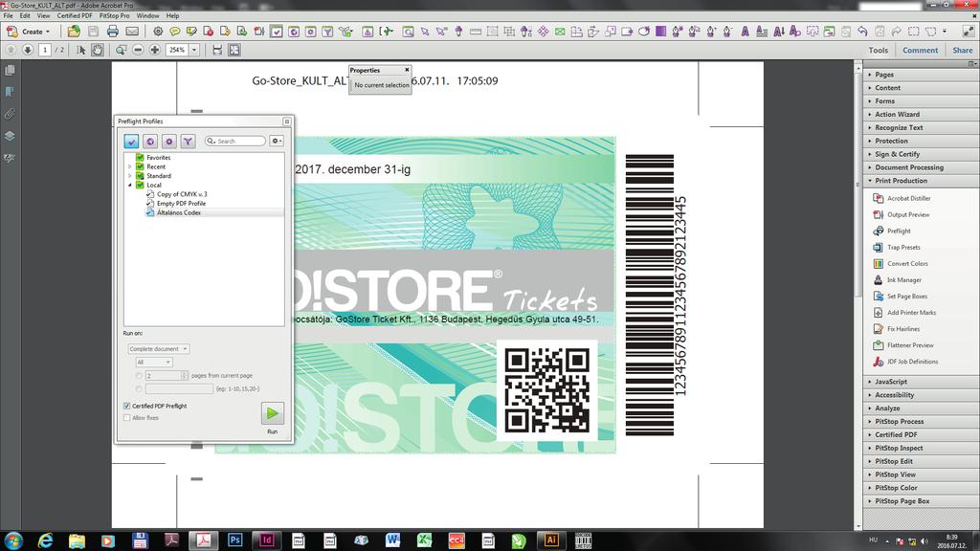Toggle the Allow fixes checkbox

[127, 418]
